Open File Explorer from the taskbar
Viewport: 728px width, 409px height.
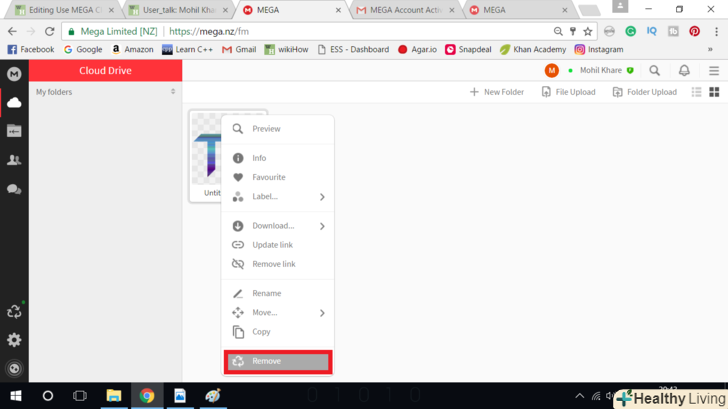pos(114,396)
